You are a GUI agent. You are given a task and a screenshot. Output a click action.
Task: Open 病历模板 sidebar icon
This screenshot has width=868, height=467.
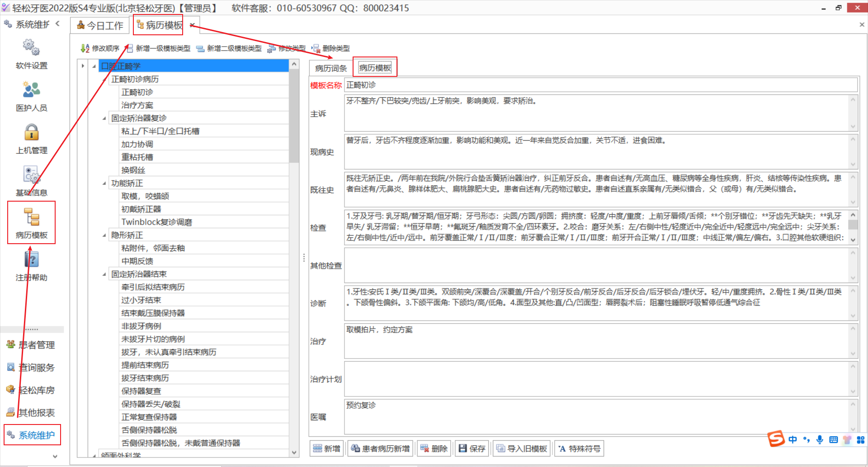click(31, 223)
